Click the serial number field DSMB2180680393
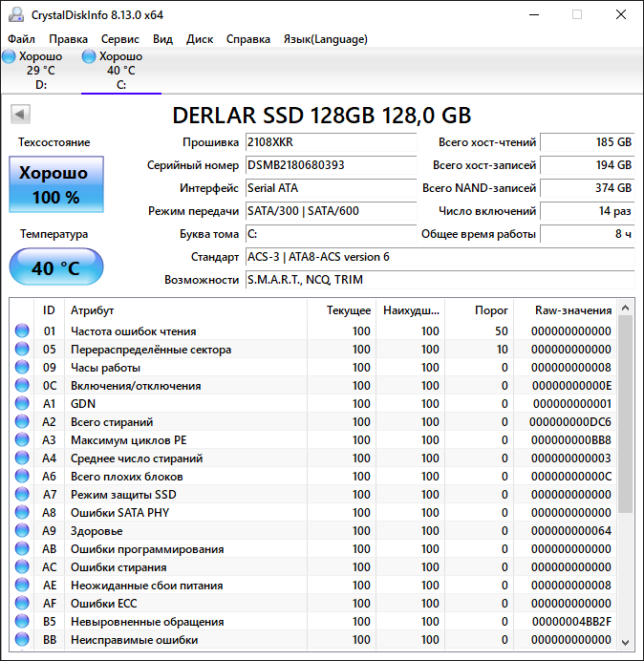The width and height of the screenshot is (644, 661). tap(331, 165)
